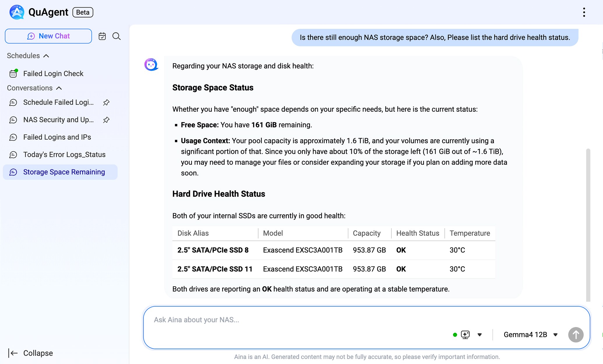Click the Temperature column header

470,233
